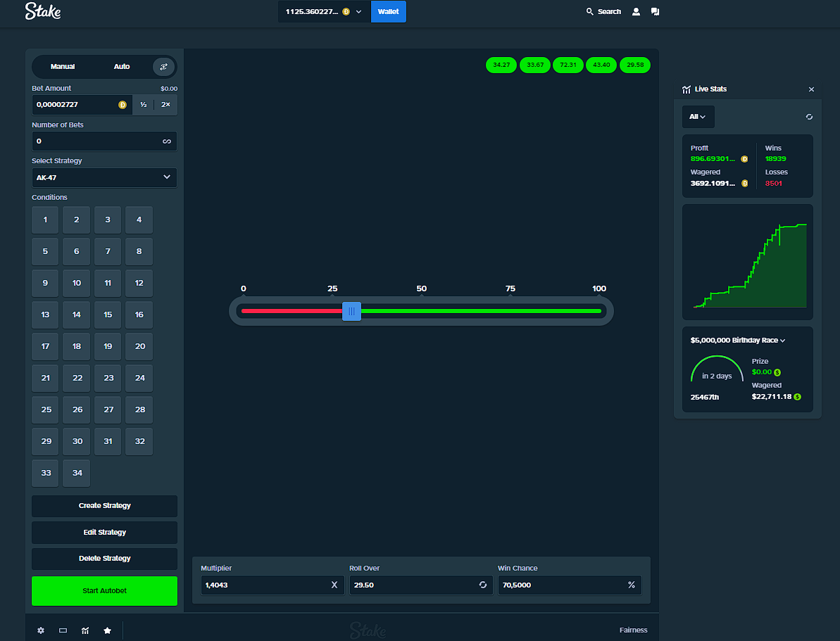Select condition 7

click(108, 251)
